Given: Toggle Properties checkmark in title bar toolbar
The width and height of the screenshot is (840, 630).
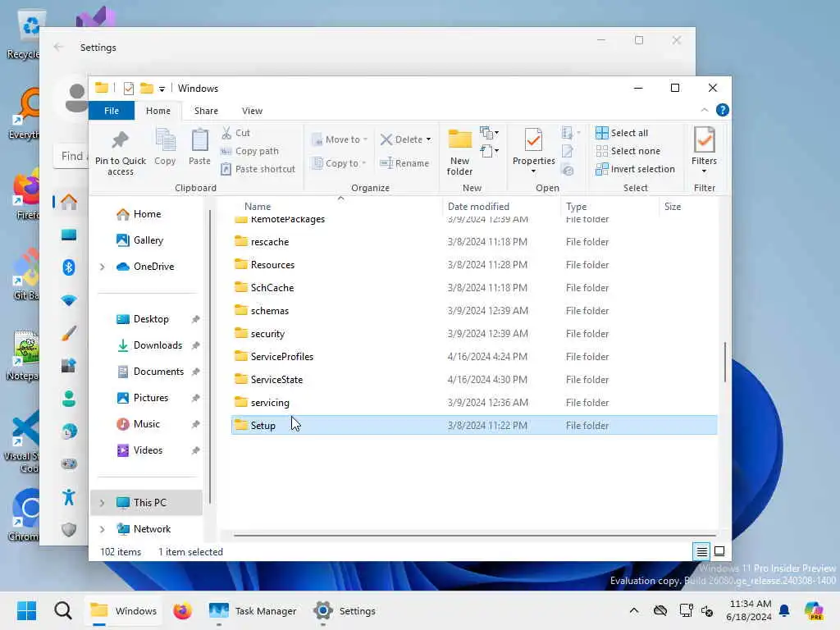Looking at the screenshot, I should click(x=129, y=89).
